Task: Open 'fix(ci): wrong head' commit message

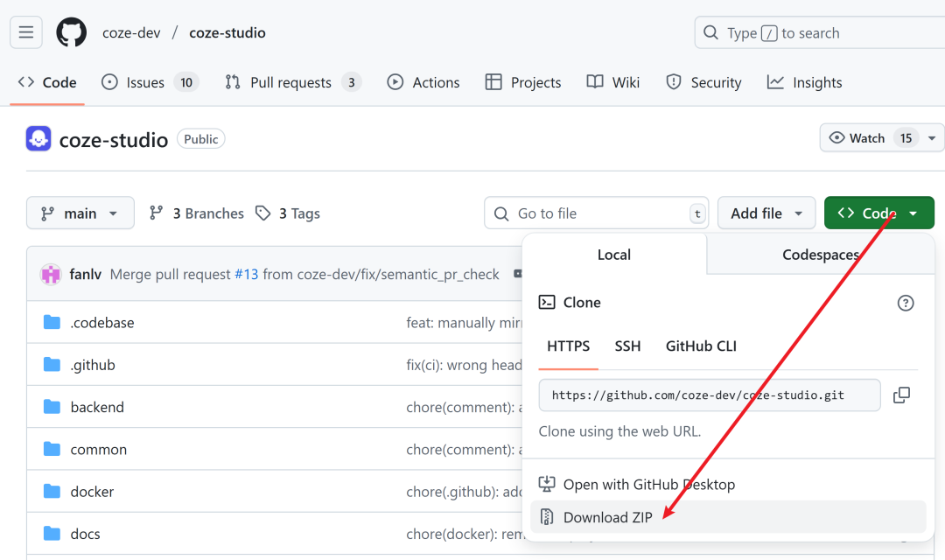Action: (464, 365)
